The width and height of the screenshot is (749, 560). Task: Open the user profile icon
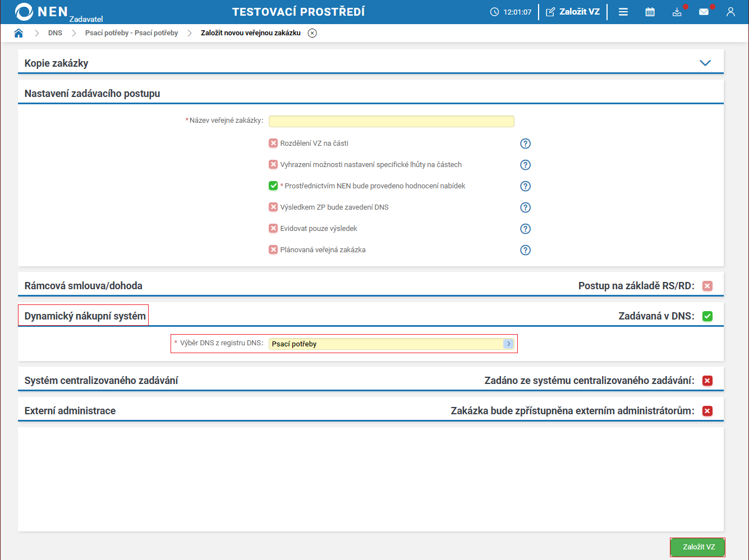tap(730, 12)
